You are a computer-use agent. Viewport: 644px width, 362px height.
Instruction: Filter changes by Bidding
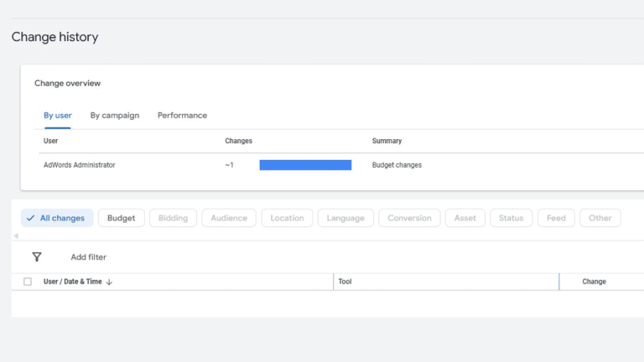point(173,218)
